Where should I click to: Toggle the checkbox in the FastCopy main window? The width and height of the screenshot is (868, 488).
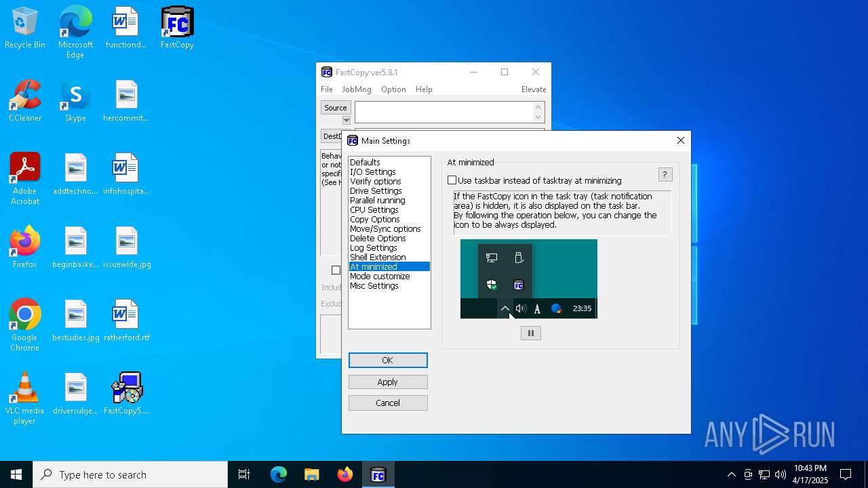point(336,270)
